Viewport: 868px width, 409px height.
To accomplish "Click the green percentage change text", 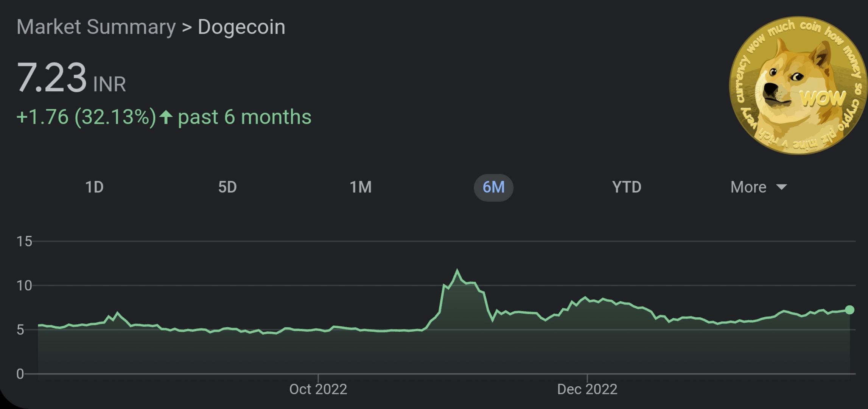I will (x=87, y=117).
